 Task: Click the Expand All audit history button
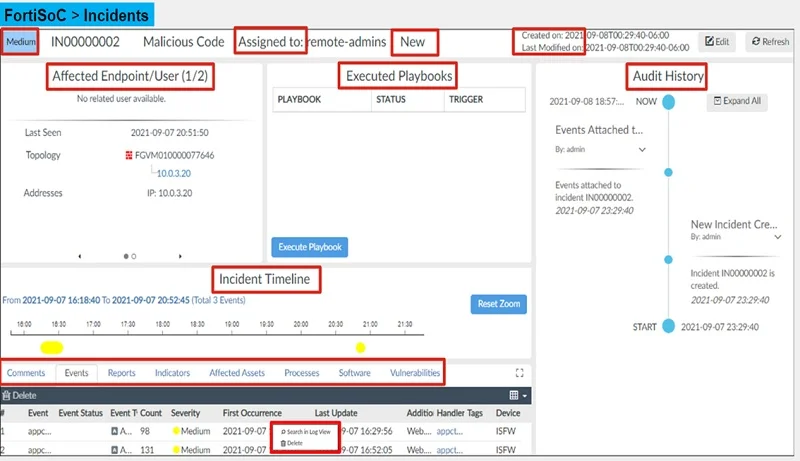737,101
